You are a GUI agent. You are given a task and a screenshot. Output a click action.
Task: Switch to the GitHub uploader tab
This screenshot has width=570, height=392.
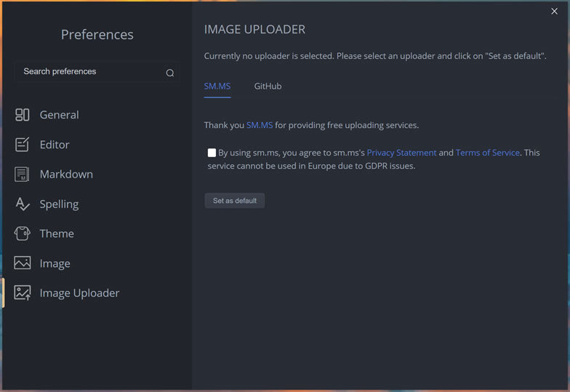(268, 87)
